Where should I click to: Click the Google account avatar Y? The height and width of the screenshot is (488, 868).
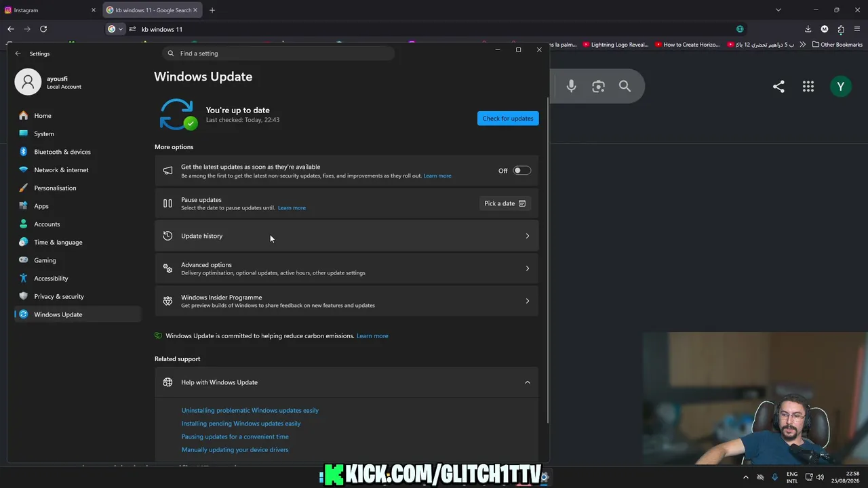click(841, 86)
